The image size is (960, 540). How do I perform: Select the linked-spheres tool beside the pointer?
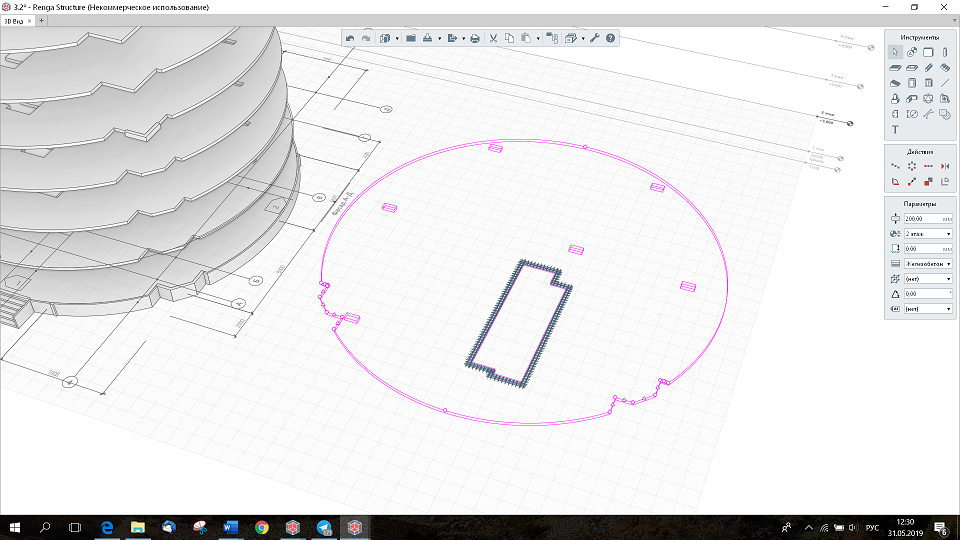tap(912, 52)
